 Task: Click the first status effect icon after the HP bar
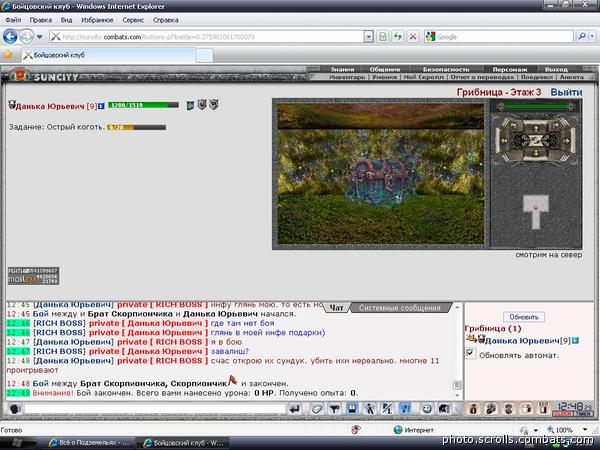190,105
